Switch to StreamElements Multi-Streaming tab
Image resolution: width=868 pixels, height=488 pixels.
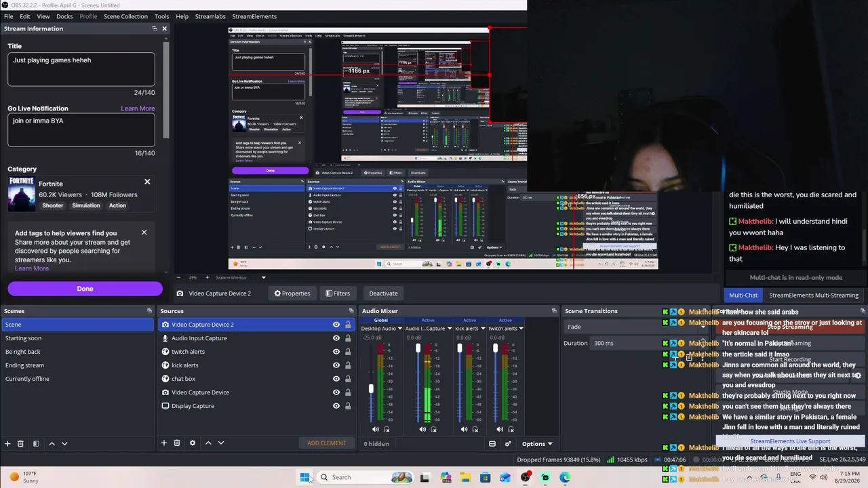[814, 296]
